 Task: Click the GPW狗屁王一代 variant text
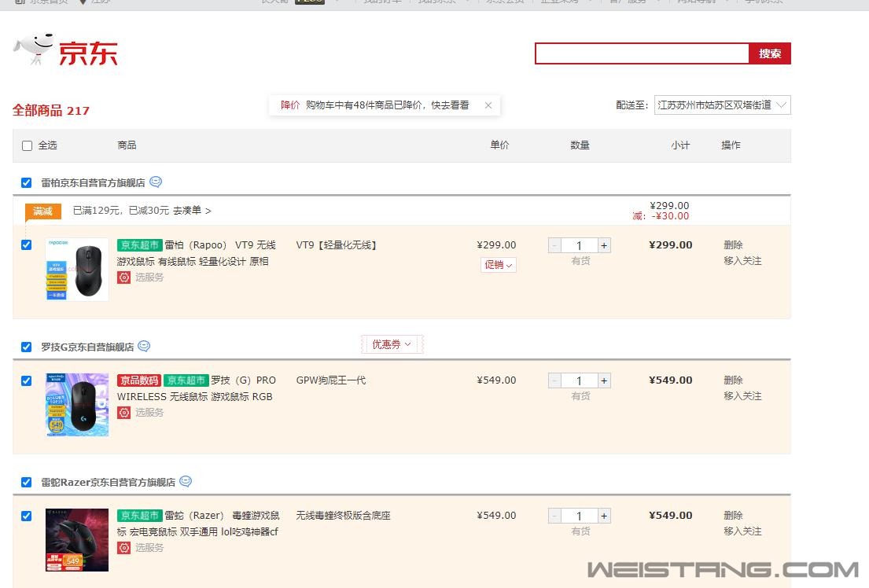point(331,380)
